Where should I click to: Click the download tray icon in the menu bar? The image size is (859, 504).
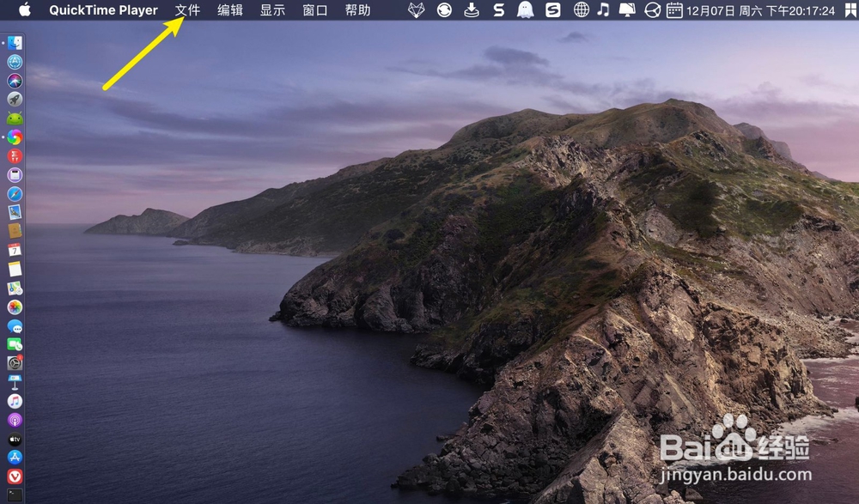click(473, 10)
